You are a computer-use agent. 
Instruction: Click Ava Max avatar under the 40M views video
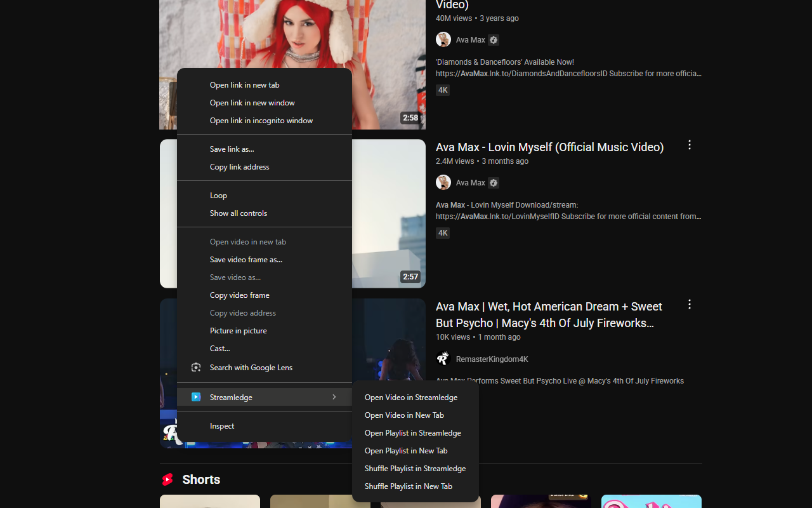click(x=443, y=40)
